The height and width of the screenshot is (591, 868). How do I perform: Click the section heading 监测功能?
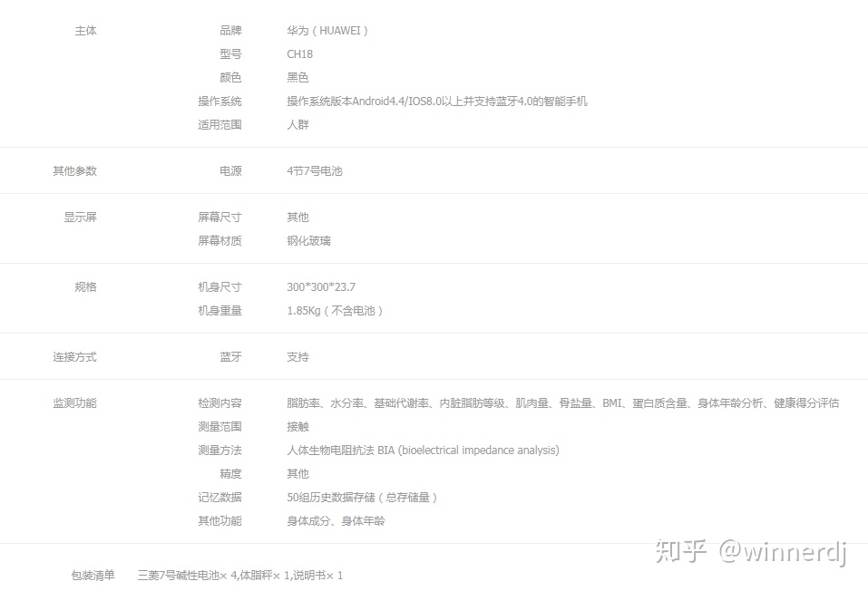point(74,403)
